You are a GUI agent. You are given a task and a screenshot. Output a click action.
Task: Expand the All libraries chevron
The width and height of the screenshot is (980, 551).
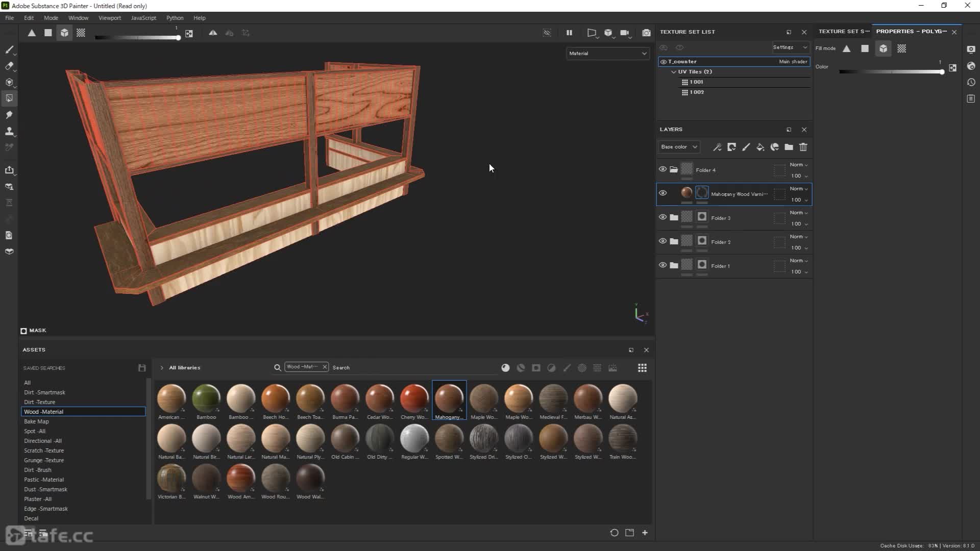click(x=162, y=368)
